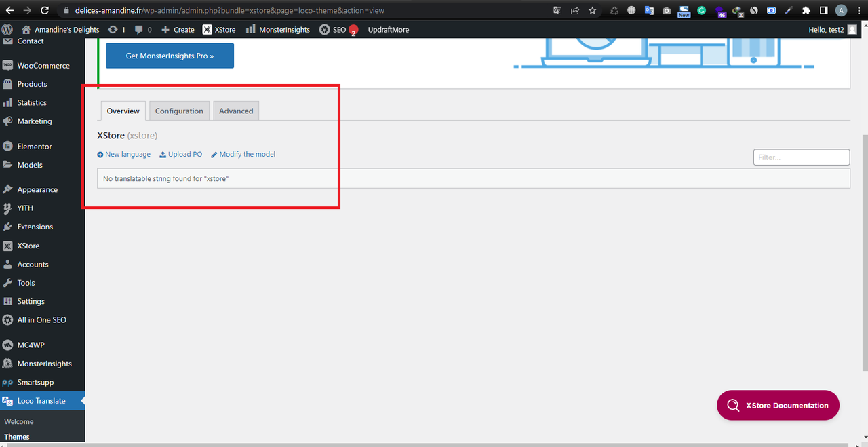
Task: Open the Chrome three-dot menu
Action: (x=859, y=10)
